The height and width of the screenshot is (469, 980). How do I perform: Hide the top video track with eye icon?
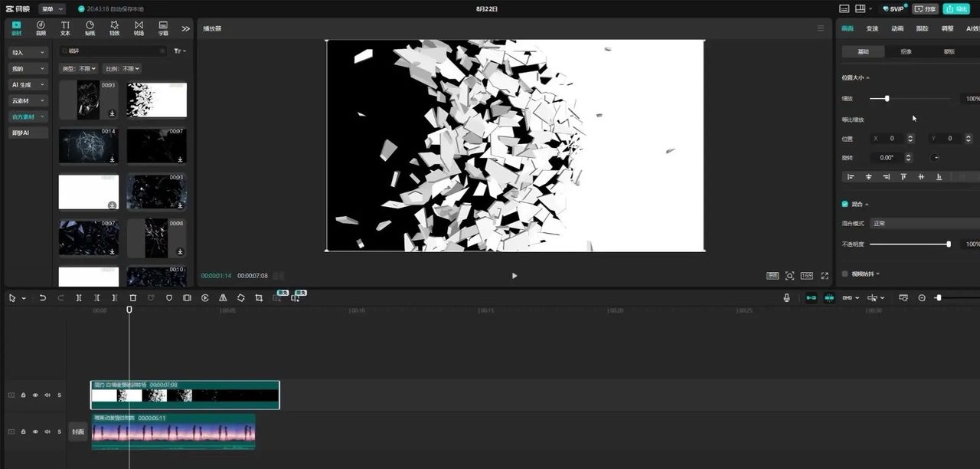pos(35,395)
